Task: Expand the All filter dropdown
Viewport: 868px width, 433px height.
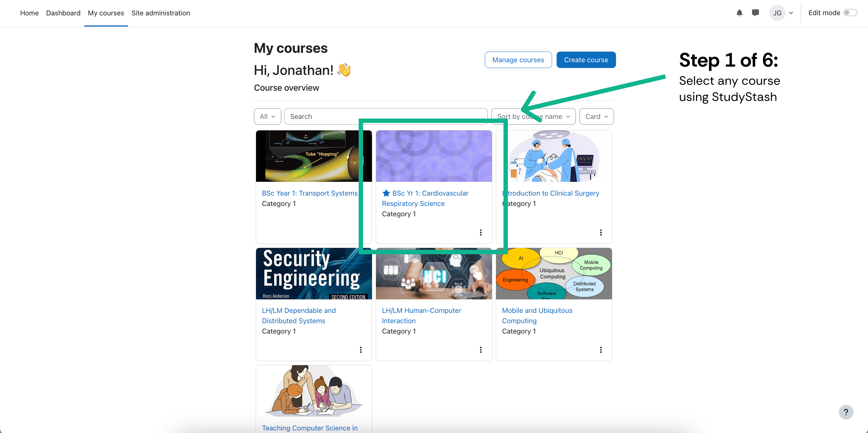Action: click(268, 116)
